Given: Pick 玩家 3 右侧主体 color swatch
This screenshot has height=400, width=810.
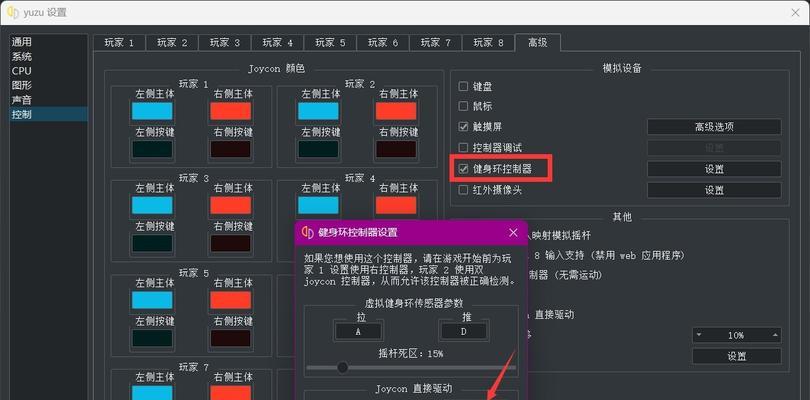Looking at the screenshot, I should 230,205.
